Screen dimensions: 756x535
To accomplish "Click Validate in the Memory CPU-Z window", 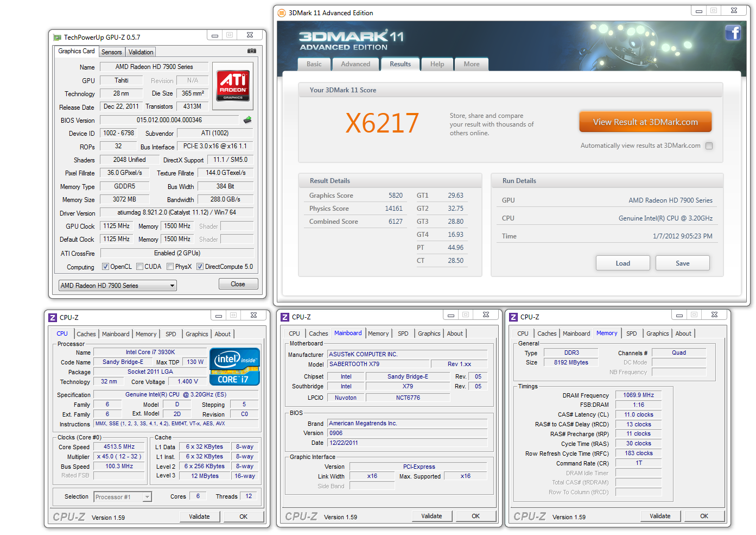I will [660, 516].
